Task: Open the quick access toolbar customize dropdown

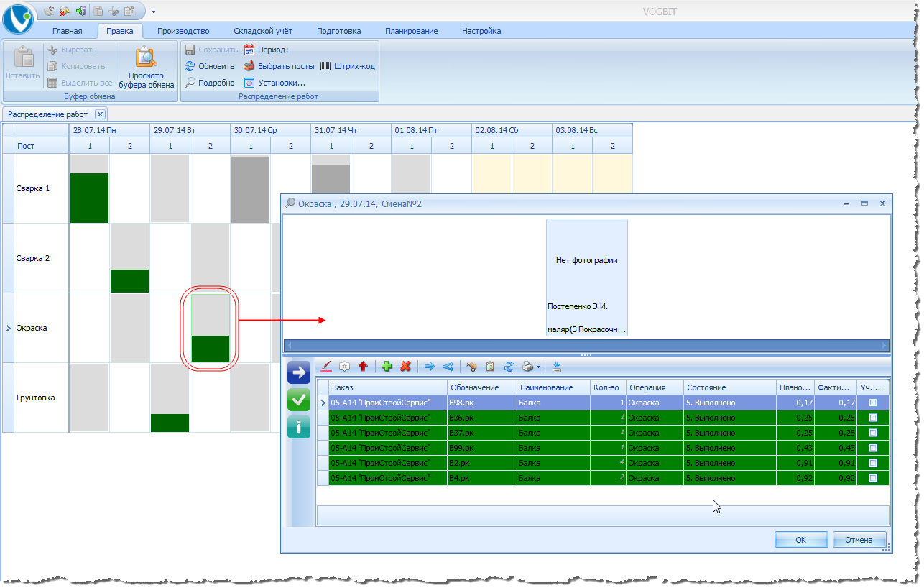Action: point(153,11)
